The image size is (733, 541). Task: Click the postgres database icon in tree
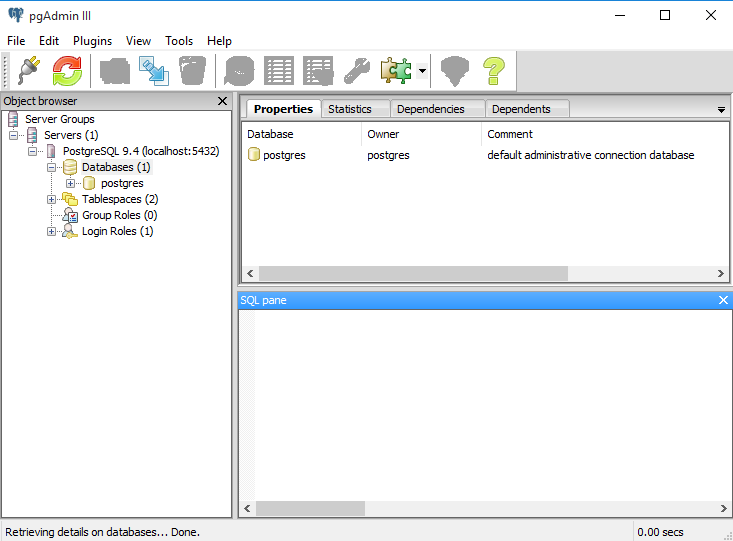point(89,183)
